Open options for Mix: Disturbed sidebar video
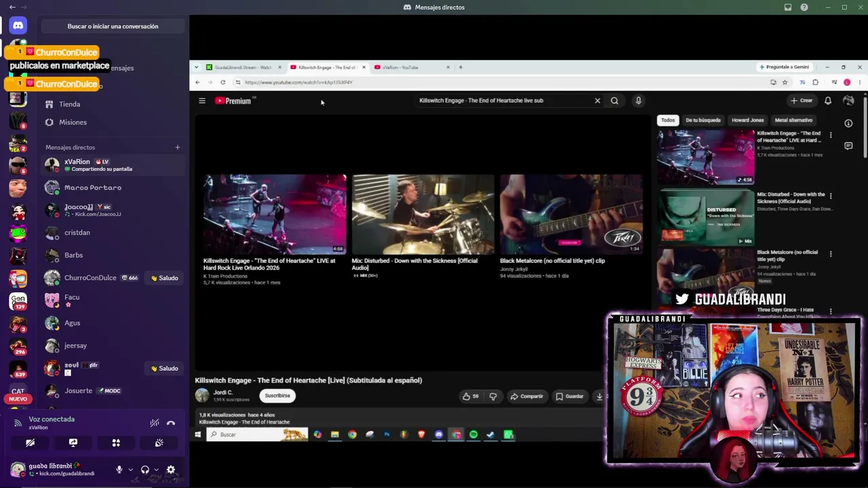Viewport: 868px width, 488px height. 831,196
